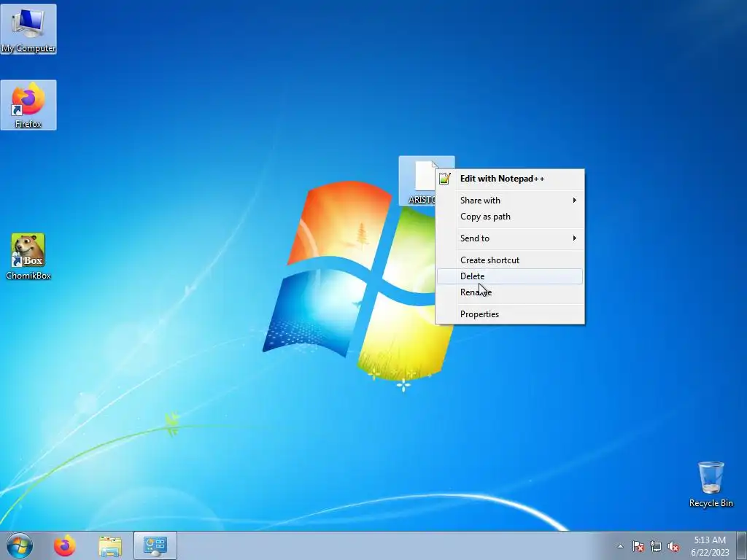Choose Rename from the context menu
747x560 pixels.
click(510, 292)
